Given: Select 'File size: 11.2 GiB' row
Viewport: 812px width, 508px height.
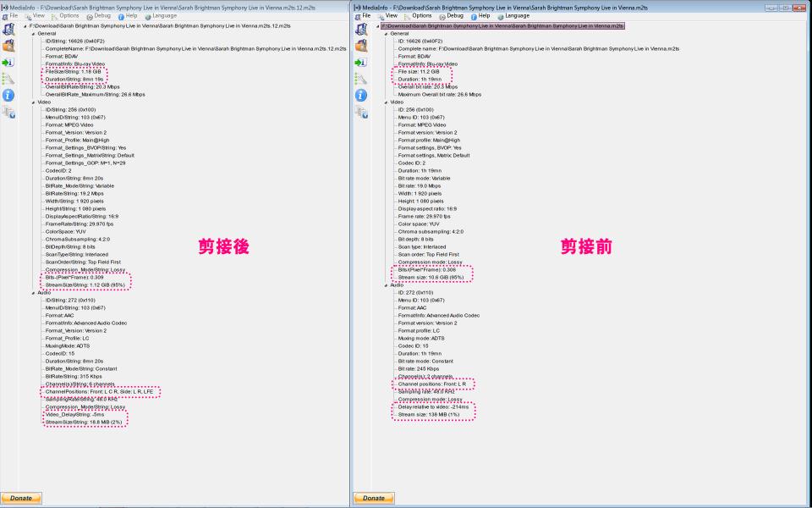Looking at the screenshot, I should [419, 71].
